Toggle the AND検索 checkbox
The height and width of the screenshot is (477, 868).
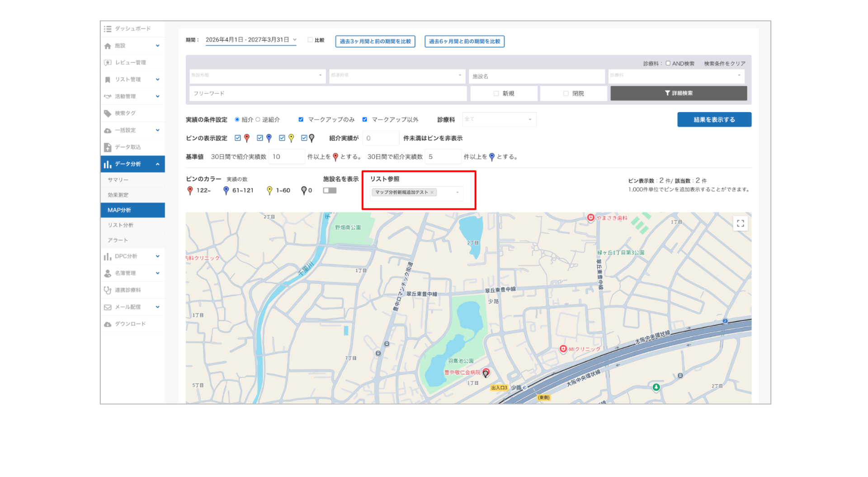[x=668, y=64]
